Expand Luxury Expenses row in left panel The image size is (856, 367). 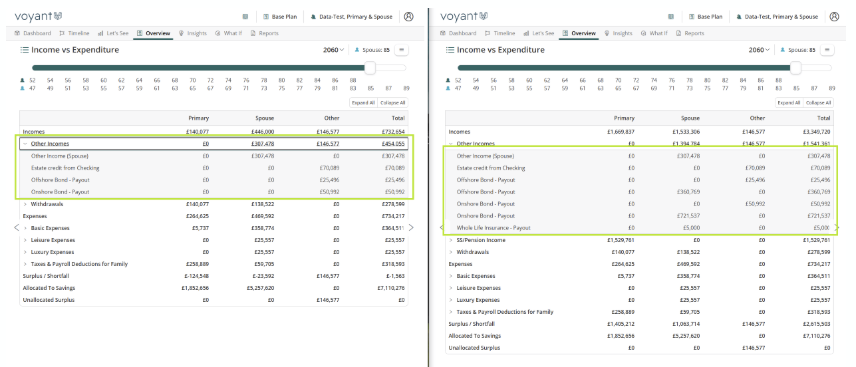click(x=25, y=252)
